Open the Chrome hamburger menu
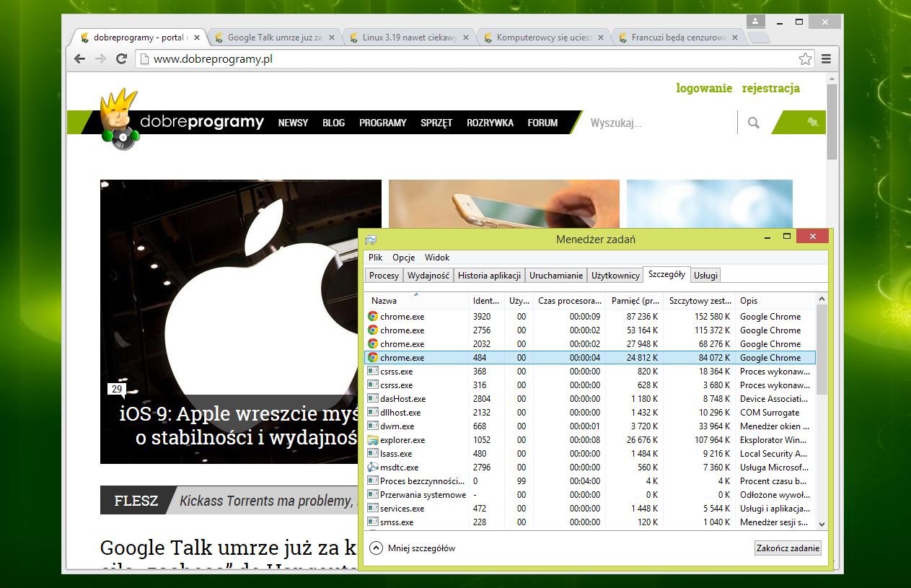 click(827, 58)
